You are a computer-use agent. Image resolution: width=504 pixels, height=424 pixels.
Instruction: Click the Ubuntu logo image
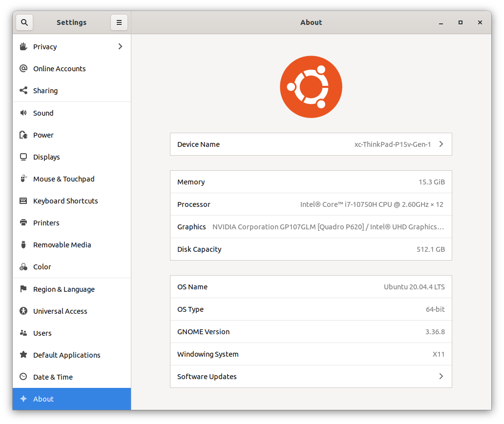[311, 87]
